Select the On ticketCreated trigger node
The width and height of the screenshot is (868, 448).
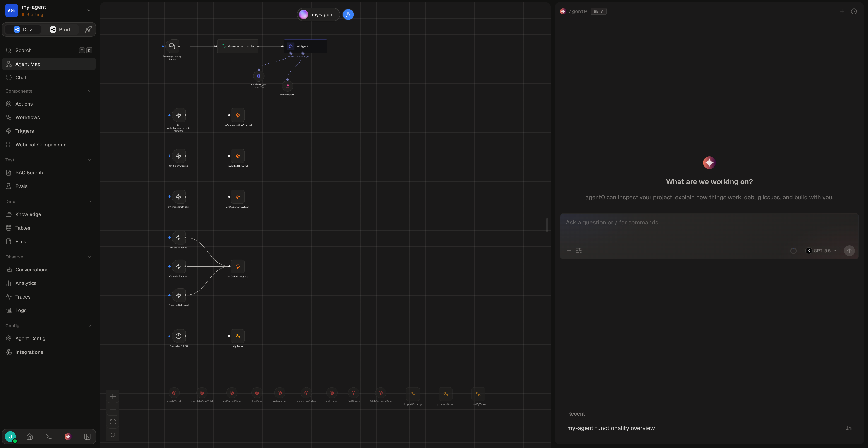coord(178,156)
